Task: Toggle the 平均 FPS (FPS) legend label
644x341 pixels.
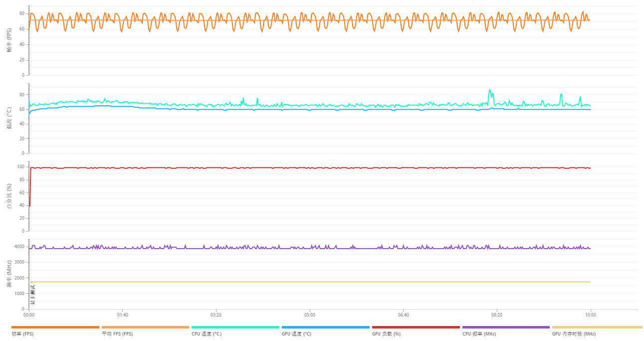Action: 117,334
